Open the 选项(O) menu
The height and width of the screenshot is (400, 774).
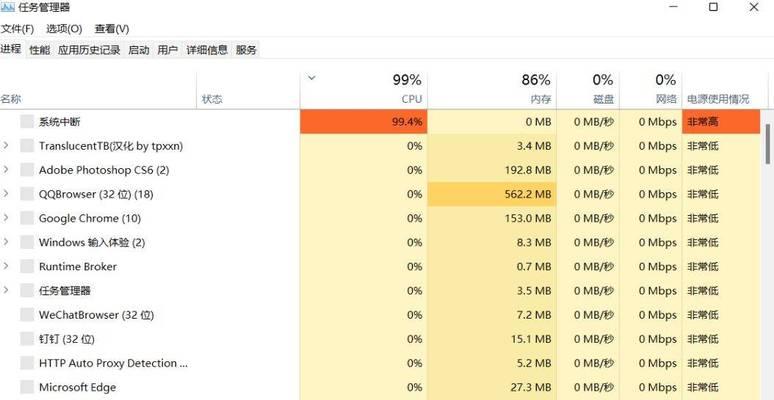64,29
